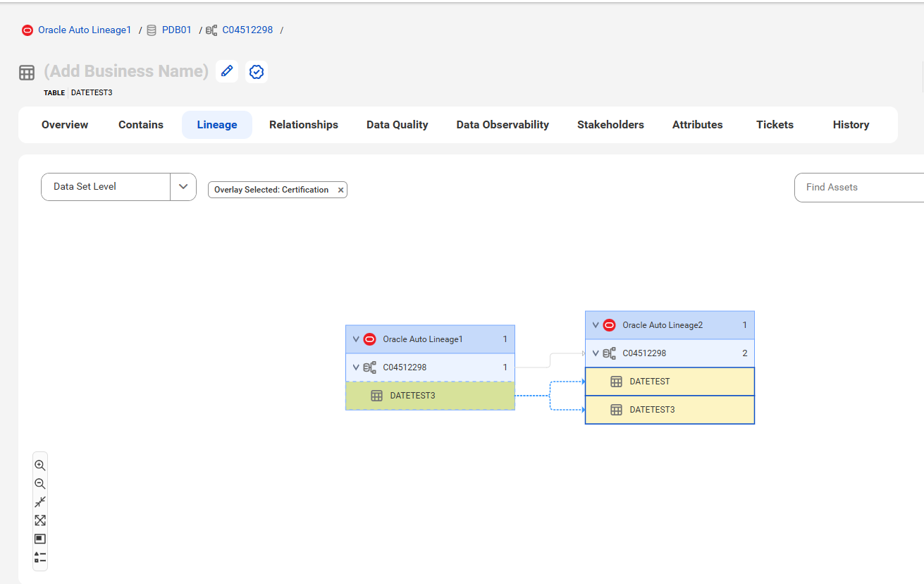Click the expand to fit icon
Viewport: 924px width, 584px height.
[x=40, y=521]
